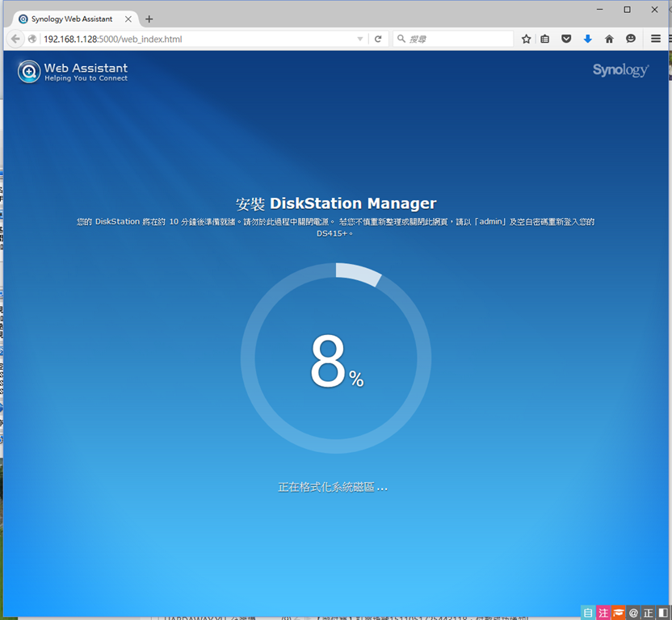Viewport: 672px width, 620px height.
Task: Minimize the browser window
Action: [x=600, y=10]
